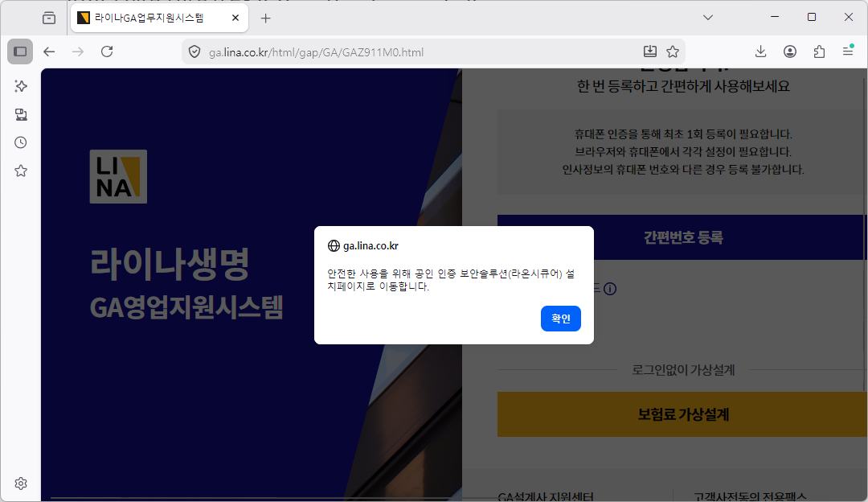Click the 로그인없이 가상설계 label
Screen dimensions: 868x502
(x=683, y=370)
